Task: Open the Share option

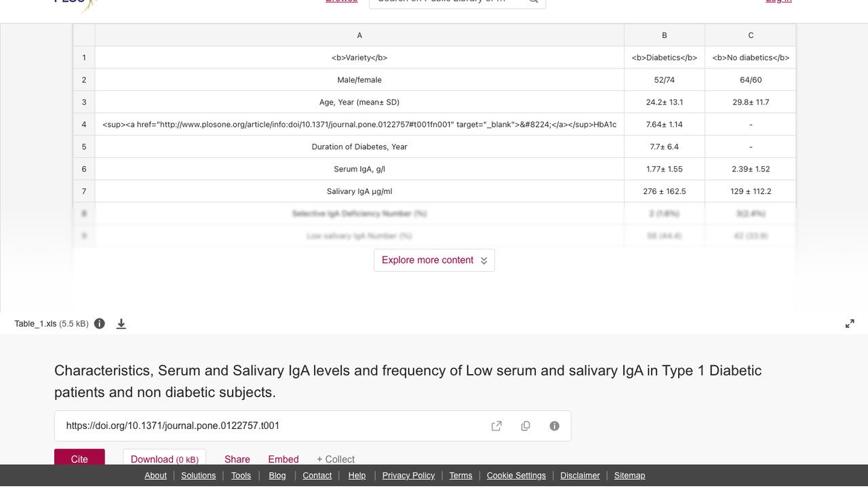Action: (237, 459)
